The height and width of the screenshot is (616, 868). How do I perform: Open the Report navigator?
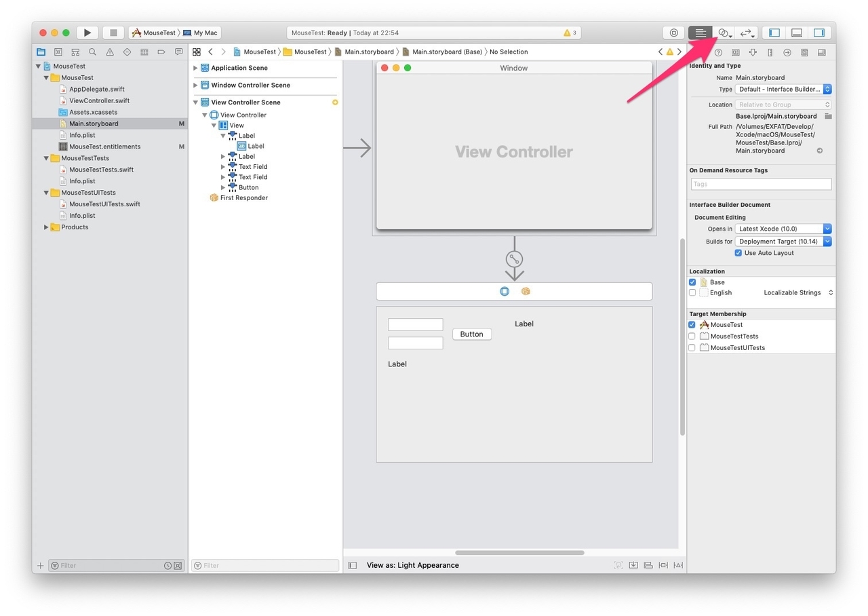[178, 52]
